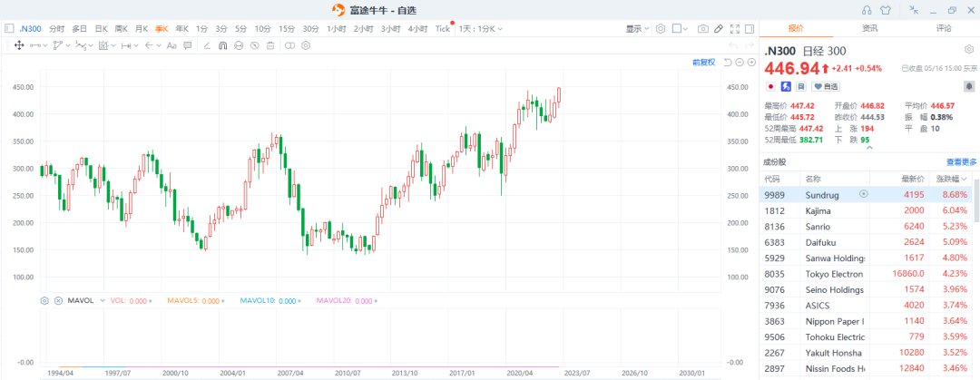Open dropdown arrow next to range measurement tool
The width and height of the screenshot is (980, 380).
pos(113,45)
